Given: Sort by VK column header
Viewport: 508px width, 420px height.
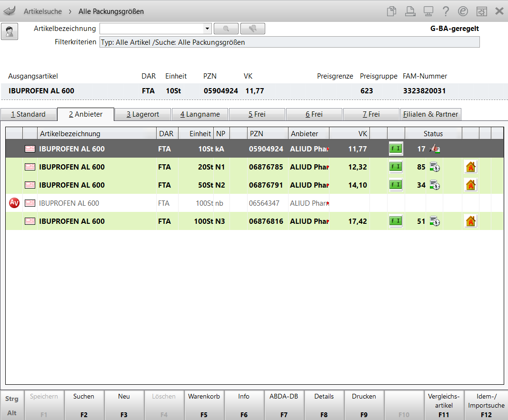Looking at the screenshot, I should [349, 133].
